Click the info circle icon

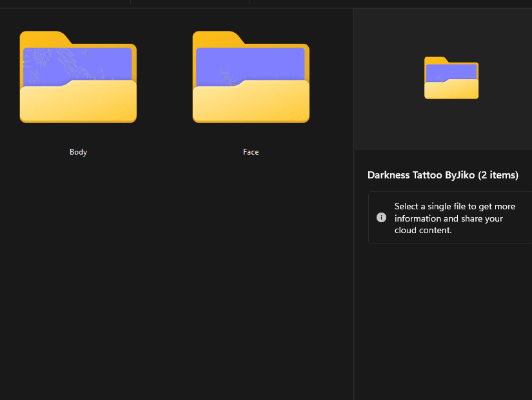381,217
